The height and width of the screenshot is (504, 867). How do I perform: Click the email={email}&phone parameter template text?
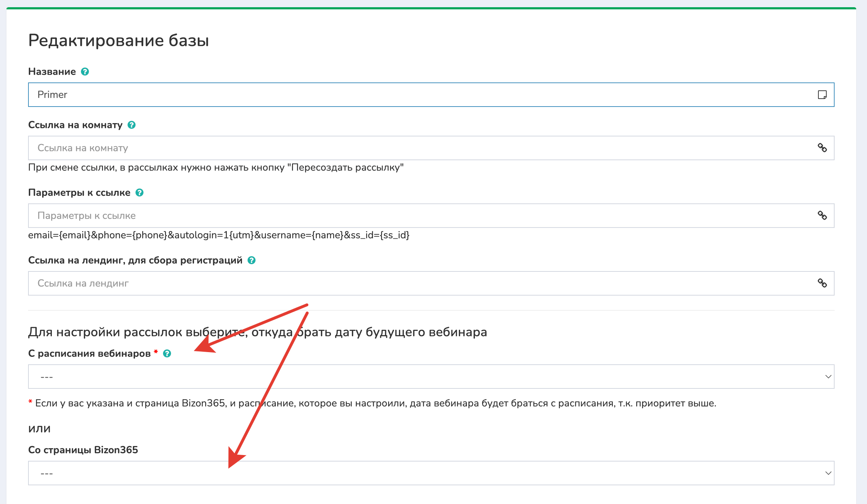[x=219, y=235]
